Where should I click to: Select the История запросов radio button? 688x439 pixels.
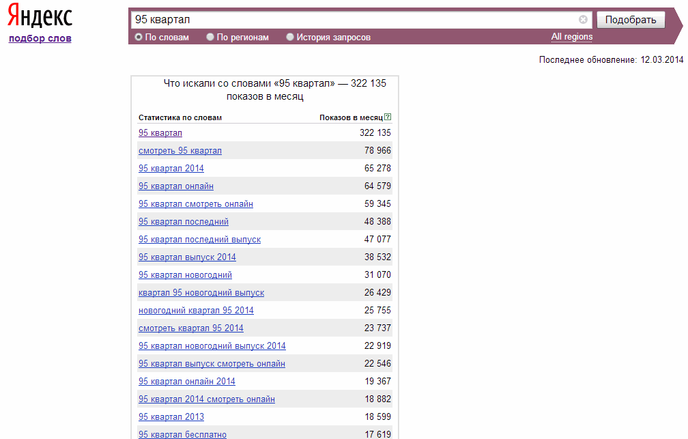(x=290, y=37)
